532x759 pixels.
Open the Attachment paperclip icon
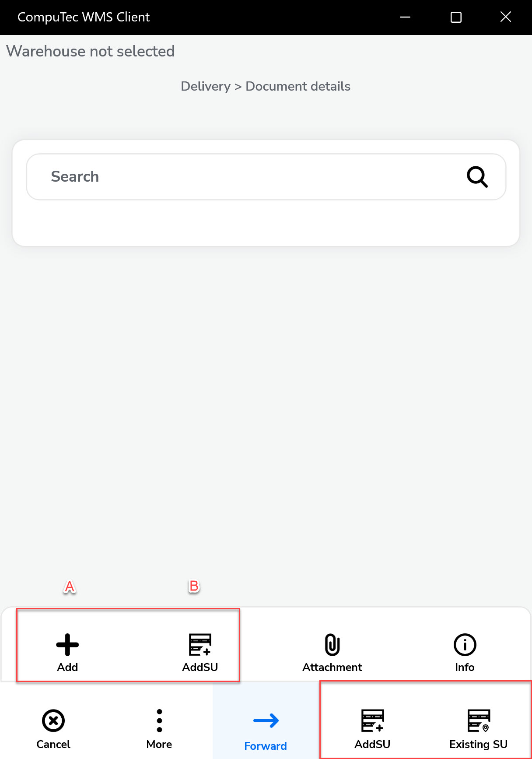click(332, 645)
